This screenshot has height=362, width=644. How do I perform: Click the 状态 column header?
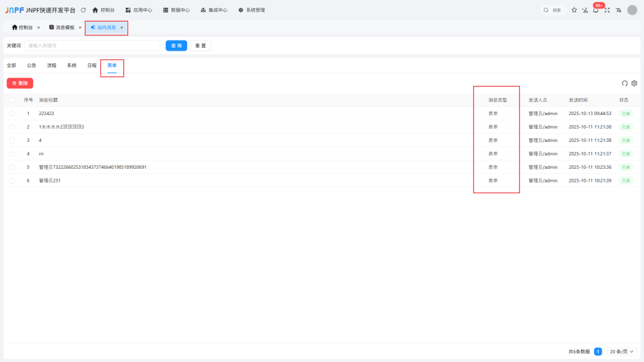click(x=624, y=100)
